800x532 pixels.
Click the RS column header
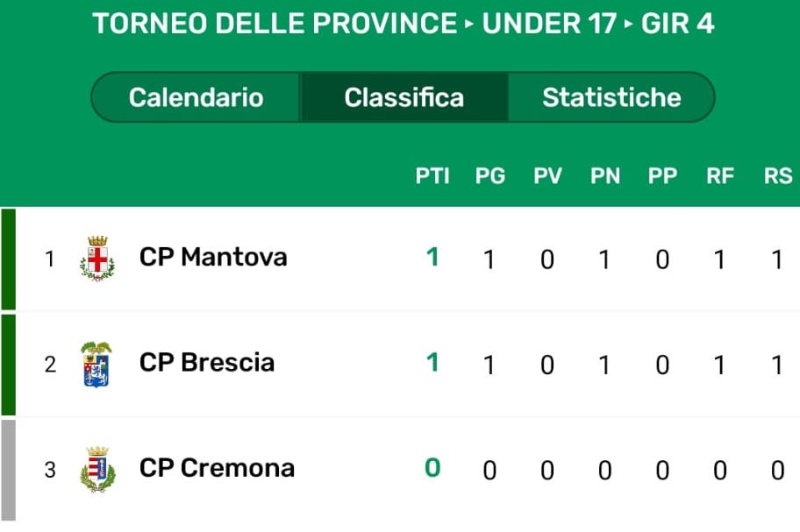pyautogui.click(x=777, y=176)
